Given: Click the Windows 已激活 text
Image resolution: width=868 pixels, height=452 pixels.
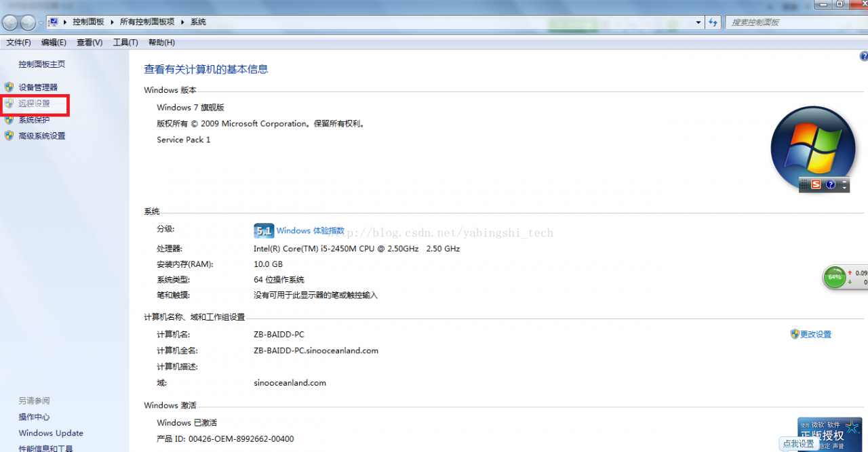Looking at the screenshot, I should [187, 423].
